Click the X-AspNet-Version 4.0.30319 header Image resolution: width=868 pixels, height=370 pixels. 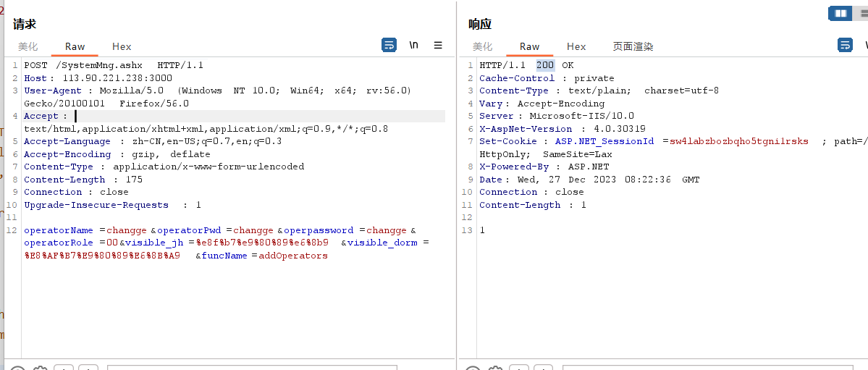point(562,129)
